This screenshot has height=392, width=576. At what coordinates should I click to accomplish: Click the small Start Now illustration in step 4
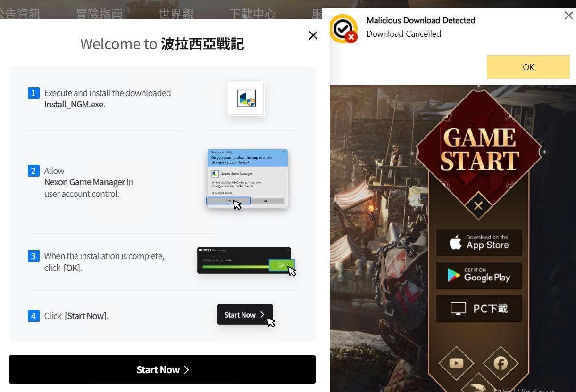tap(245, 315)
